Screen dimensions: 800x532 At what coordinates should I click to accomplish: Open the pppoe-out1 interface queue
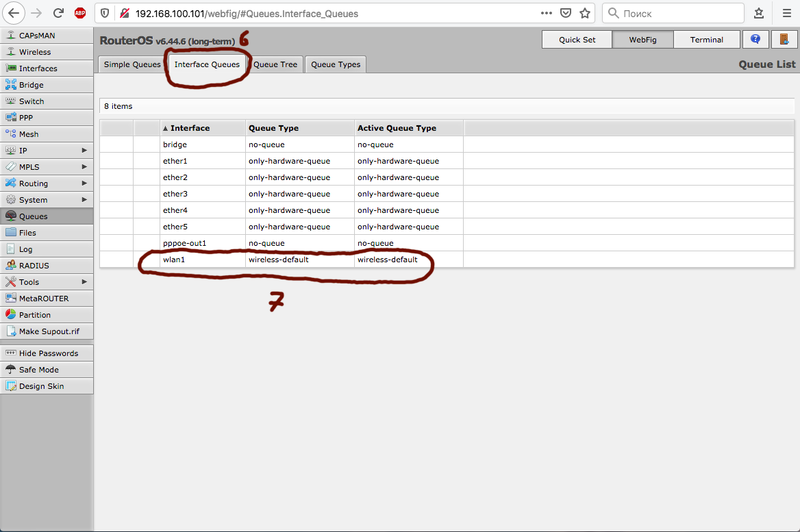tap(447, 243)
